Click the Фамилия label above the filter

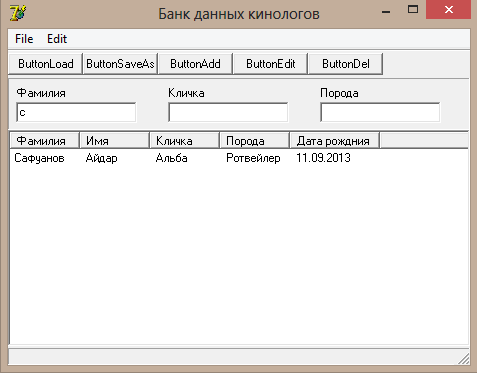41,93
